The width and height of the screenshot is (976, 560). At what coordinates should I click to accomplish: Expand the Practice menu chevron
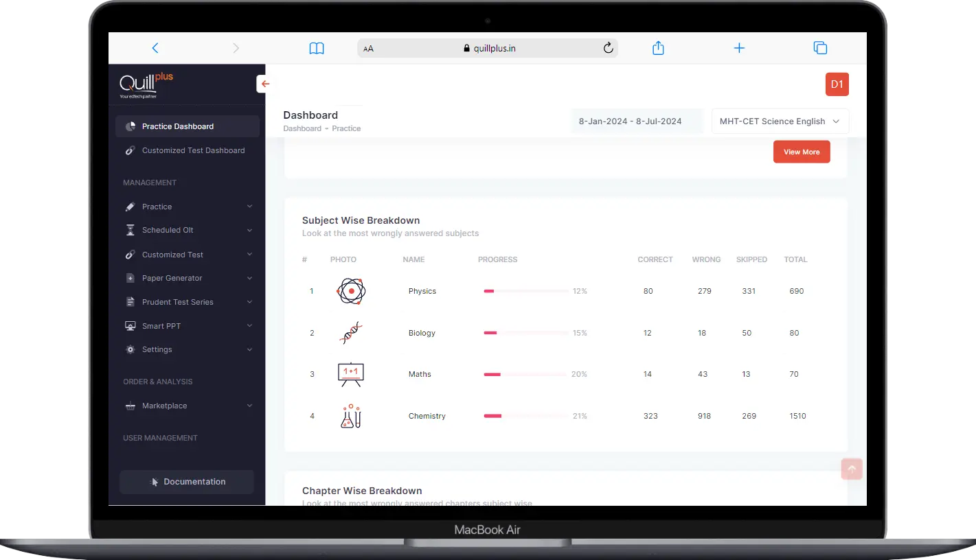click(x=249, y=207)
